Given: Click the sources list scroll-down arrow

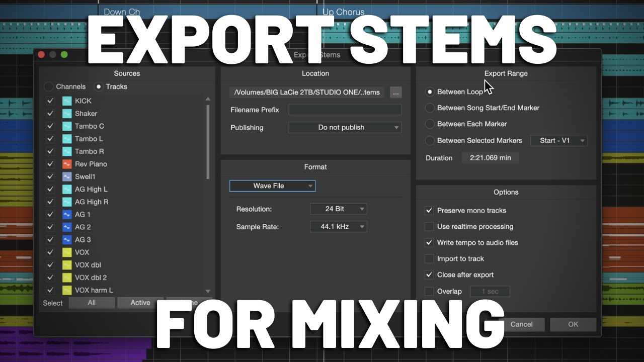Looking at the screenshot, I should coord(208,291).
